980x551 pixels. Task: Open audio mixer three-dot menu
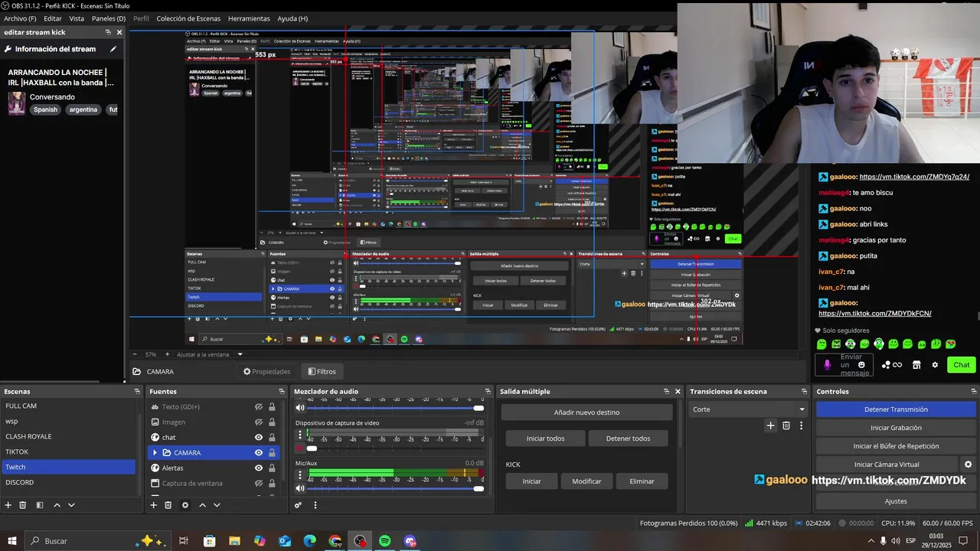click(x=315, y=505)
